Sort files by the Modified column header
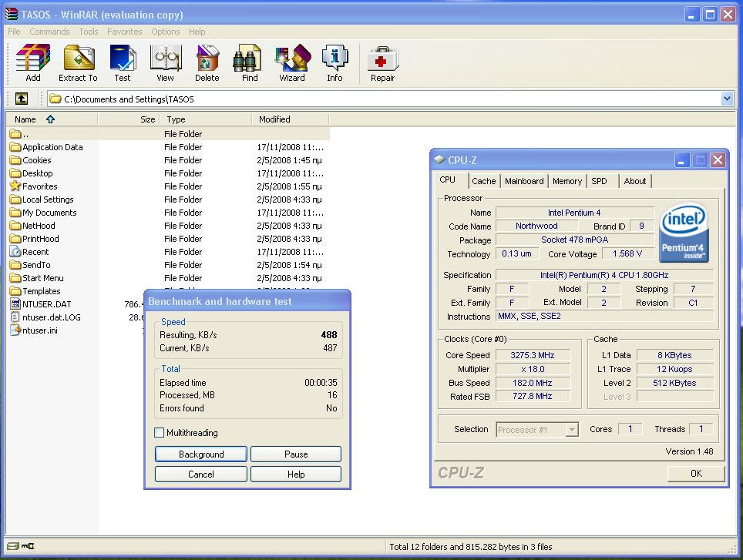 (x=290, y=119)
